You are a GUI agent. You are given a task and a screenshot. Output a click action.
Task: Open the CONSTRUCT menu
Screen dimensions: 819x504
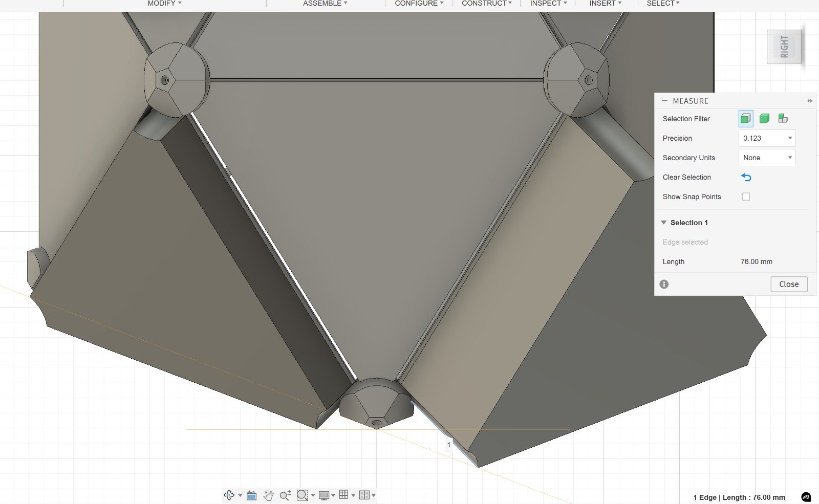tap(486, 4)
